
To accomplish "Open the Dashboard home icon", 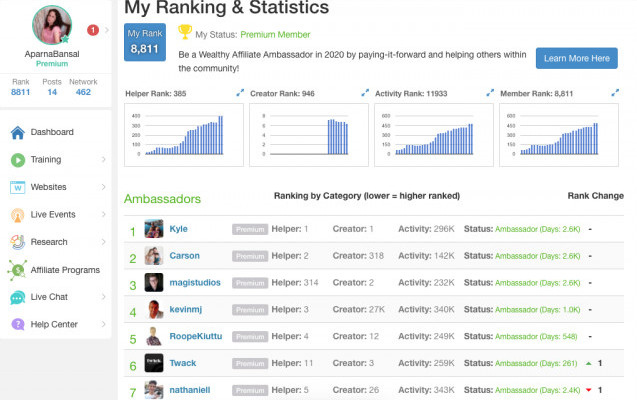I will point(17,132).
